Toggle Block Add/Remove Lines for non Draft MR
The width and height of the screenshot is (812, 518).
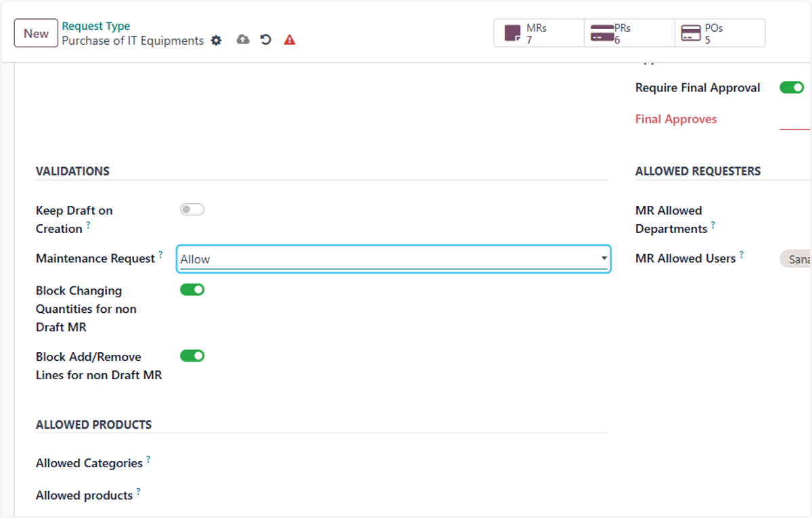(192, 356)
